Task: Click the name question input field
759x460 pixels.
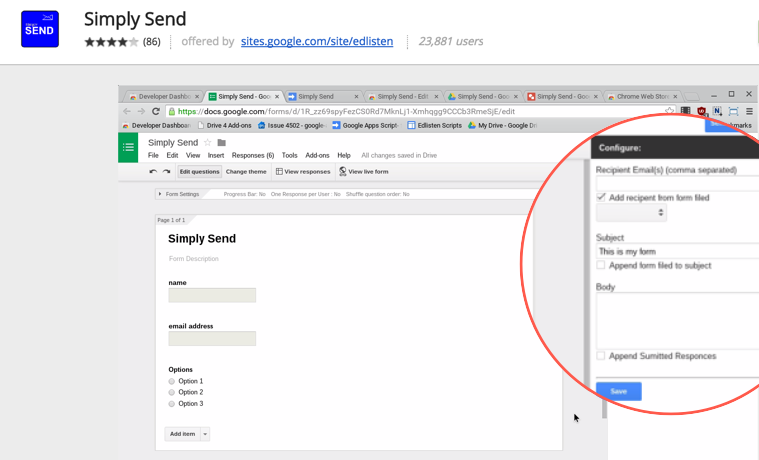Action: tap(212, 295)
